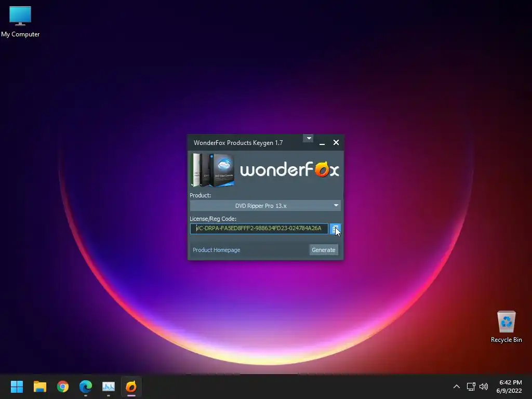Select the Recycle Bin desktop icon
Viewport: 532px width, 399px height.
pyautogui.click(x=506, y=327)
